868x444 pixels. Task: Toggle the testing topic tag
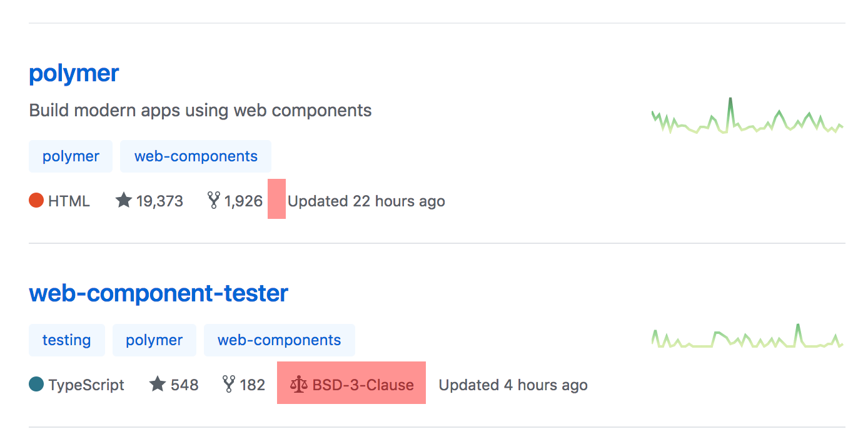coord(66,340)
